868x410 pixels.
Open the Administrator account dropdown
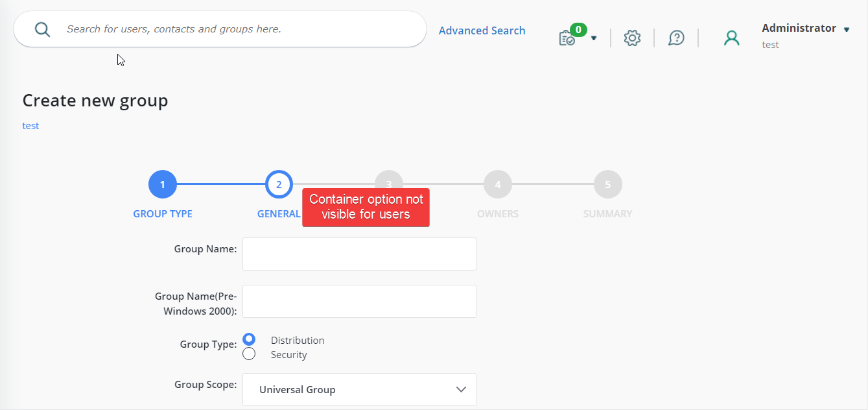click(x=847, y=29)
